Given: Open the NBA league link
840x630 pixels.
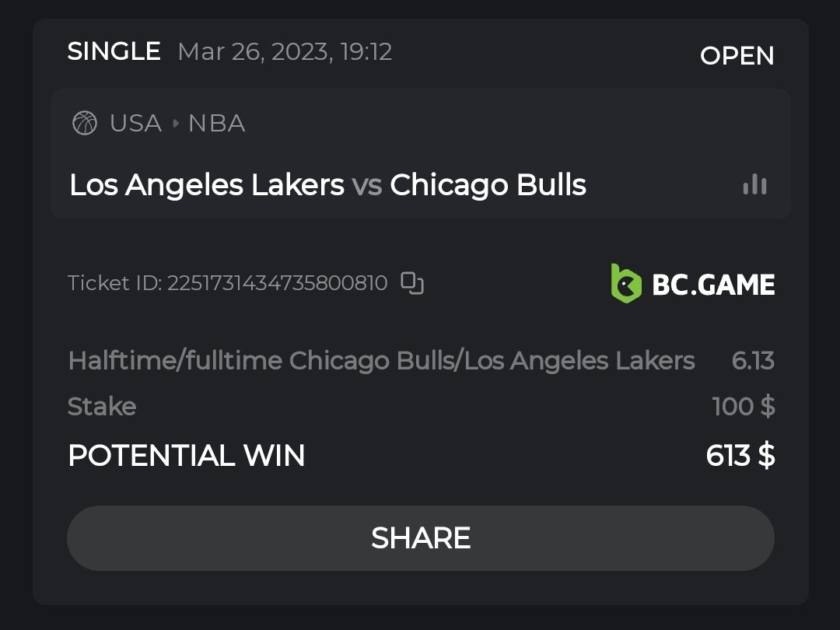Looking at the screenshot, I should (x=217, y=124).
